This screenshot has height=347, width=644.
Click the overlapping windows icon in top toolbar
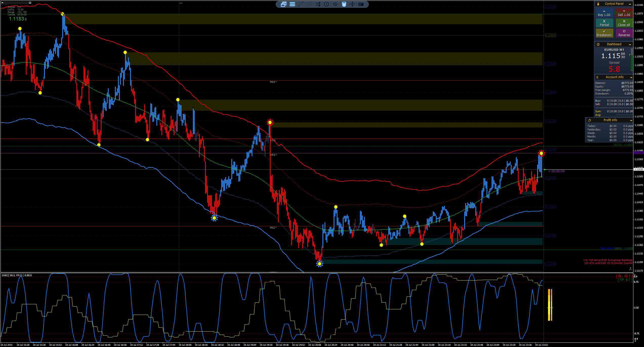coord(284,4)
